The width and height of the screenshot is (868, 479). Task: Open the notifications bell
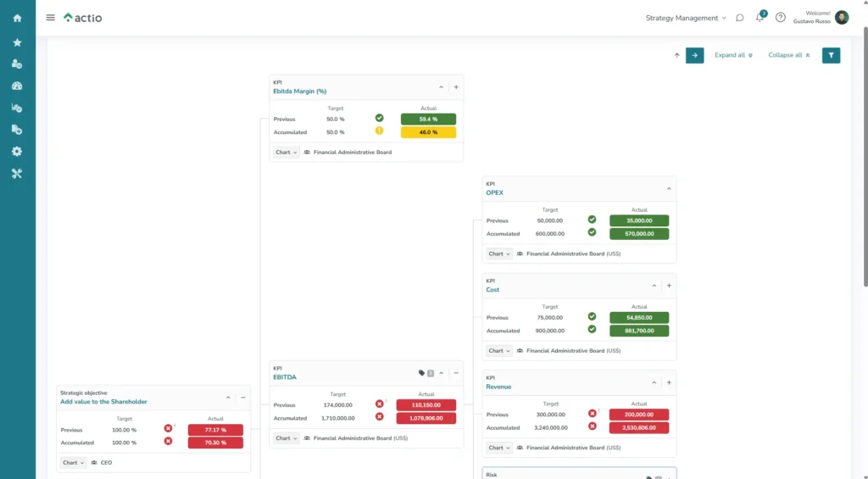click(760, 18)
